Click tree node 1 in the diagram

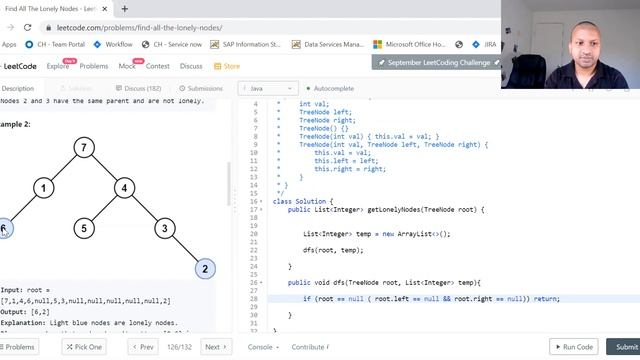tap(44, 188)
